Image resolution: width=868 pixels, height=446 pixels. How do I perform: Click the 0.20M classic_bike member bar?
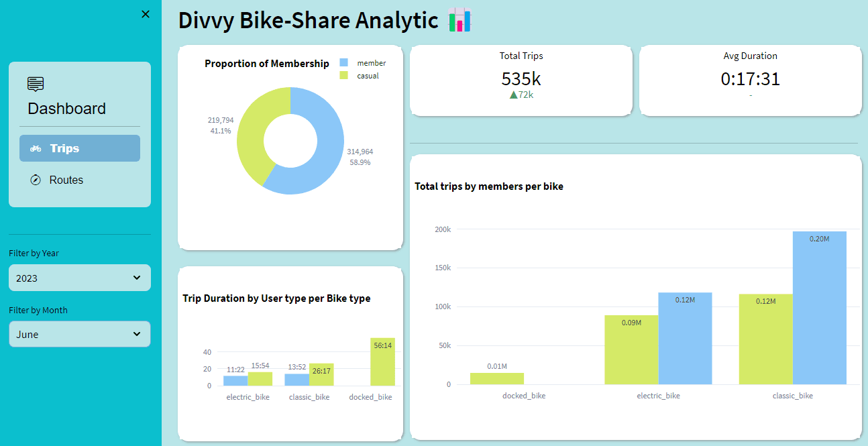[x=820, y=309]
